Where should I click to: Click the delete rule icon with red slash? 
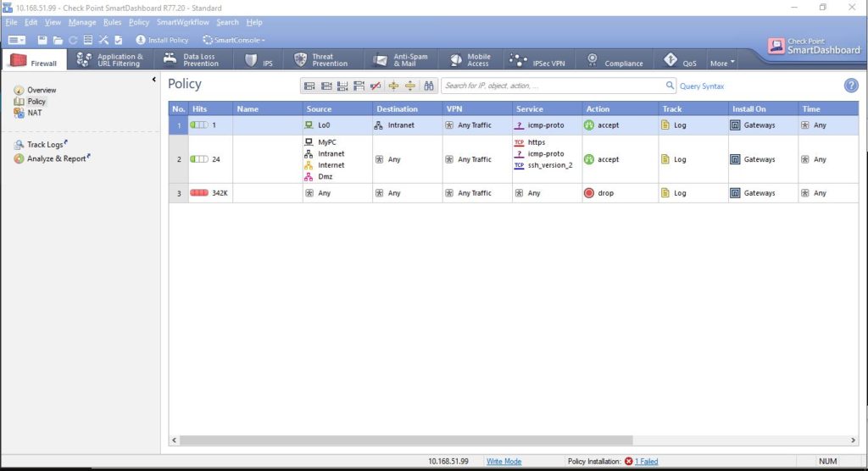[x=376, y=86]
